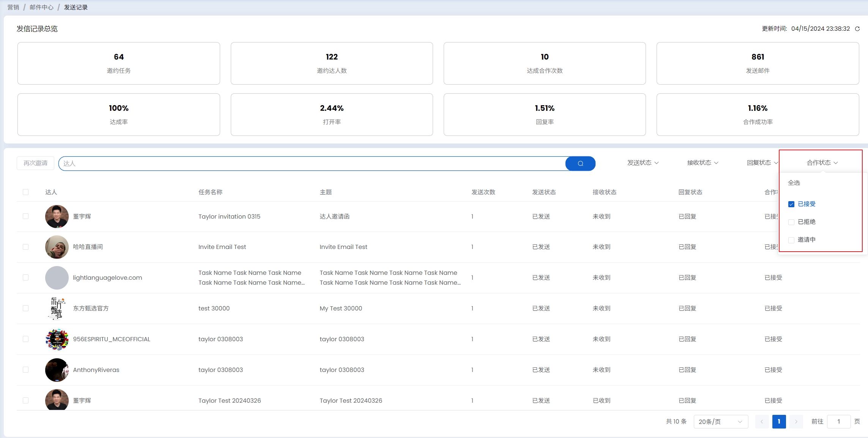Click the blue search magnifier button
Screen dimensions: 868x438
click(x=580, y=164)
